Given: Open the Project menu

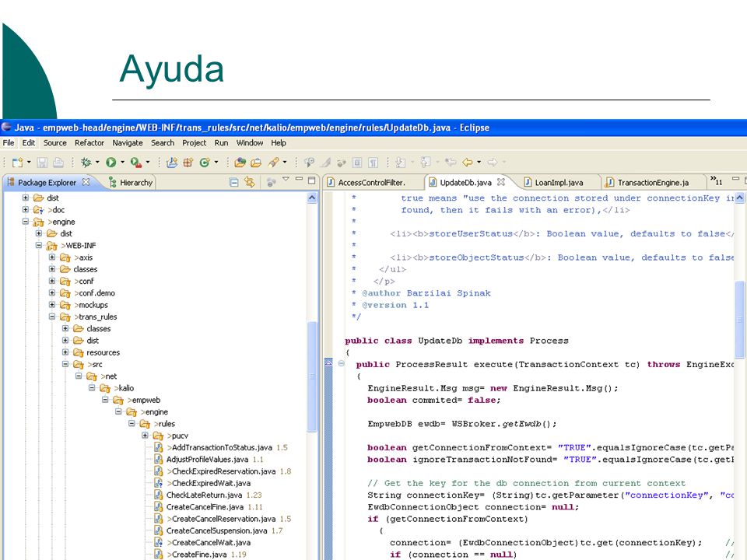Looking at the screenshot, I should pos(195,143).
